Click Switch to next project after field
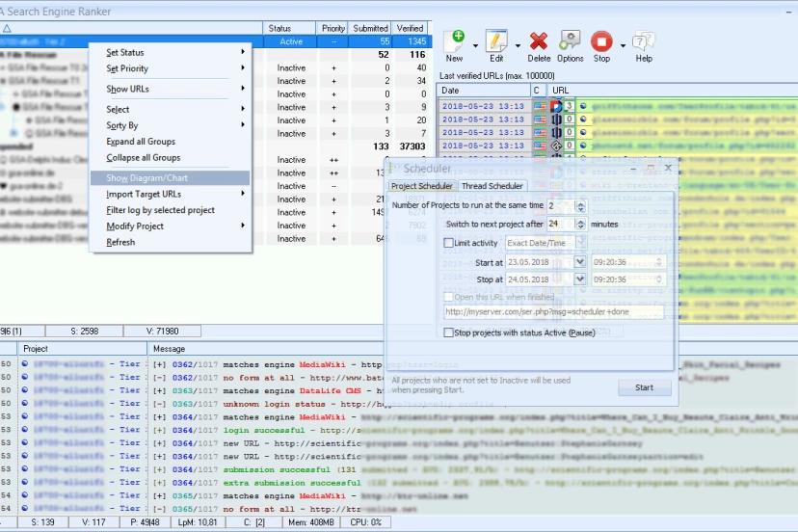 (561, 224)
